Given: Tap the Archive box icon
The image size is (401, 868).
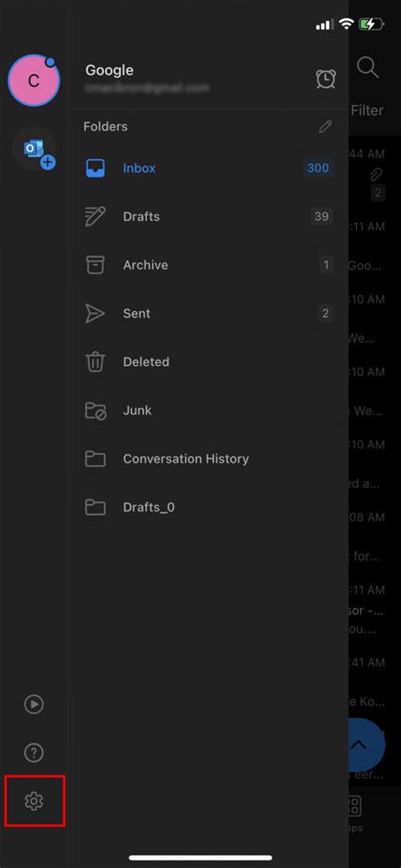Looking at the screenshot, I should tap(95, 264).
